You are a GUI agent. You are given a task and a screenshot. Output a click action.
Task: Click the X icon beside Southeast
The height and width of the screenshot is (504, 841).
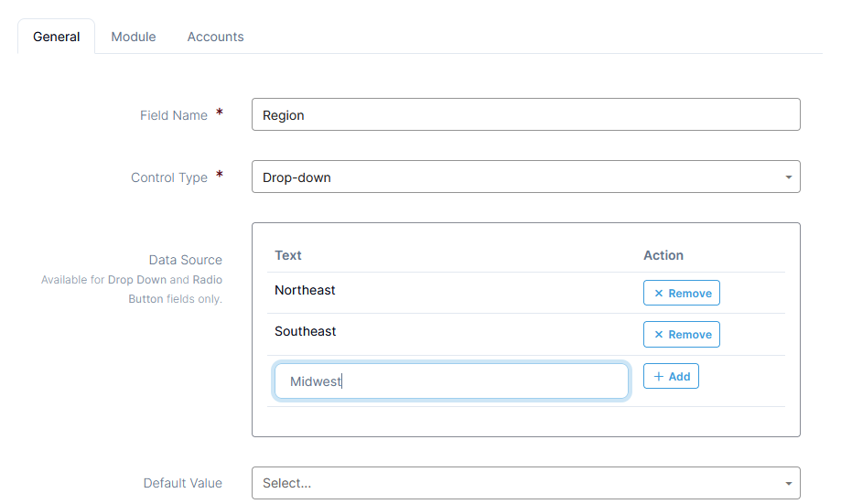pos(659,335)
